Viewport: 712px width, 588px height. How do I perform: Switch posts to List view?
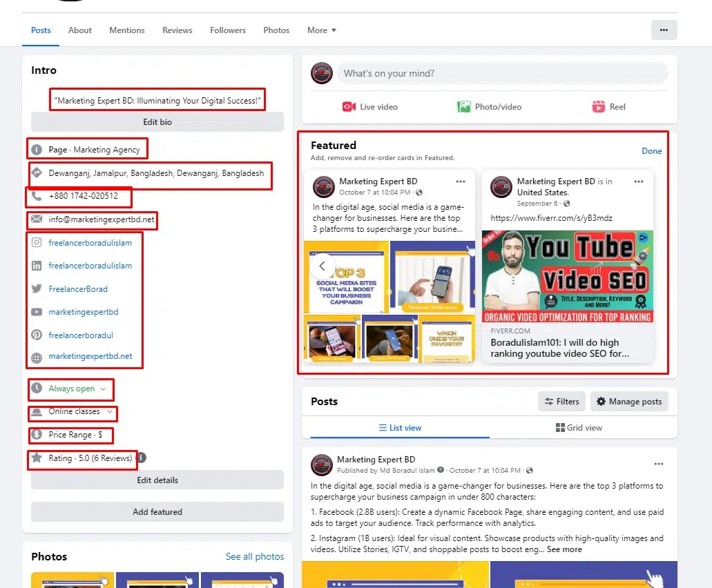click(400, 428)
